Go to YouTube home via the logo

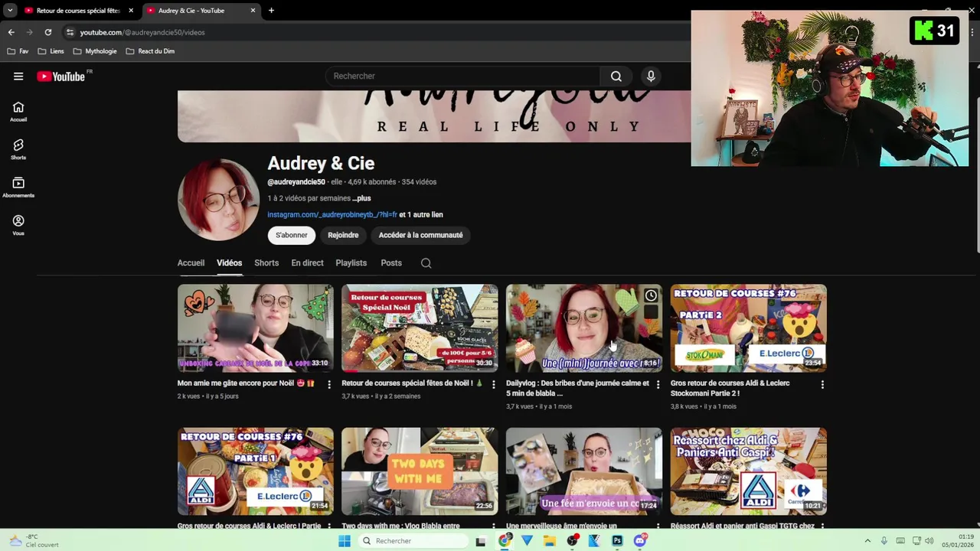click(x=60, y=77)
